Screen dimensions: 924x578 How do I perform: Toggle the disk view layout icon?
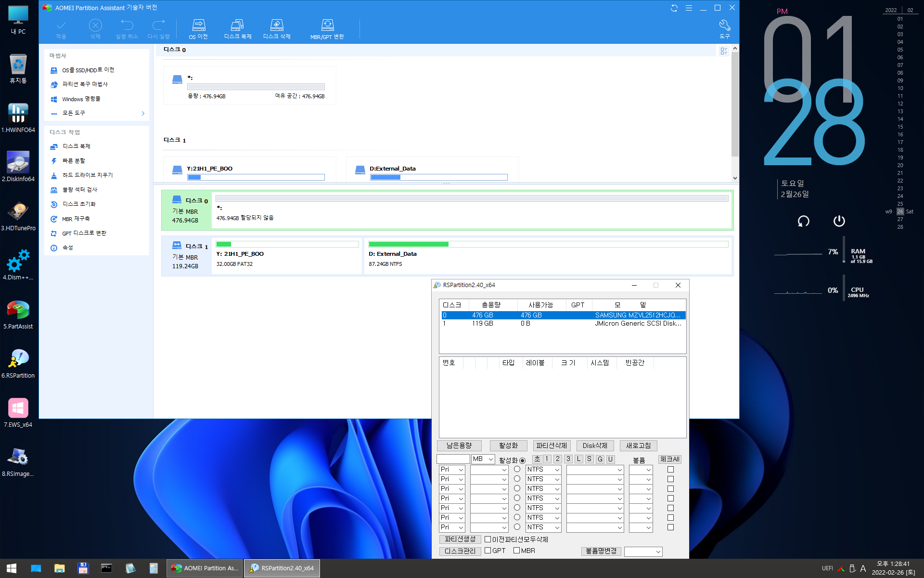pyautogui.click(x=724, y=51)
